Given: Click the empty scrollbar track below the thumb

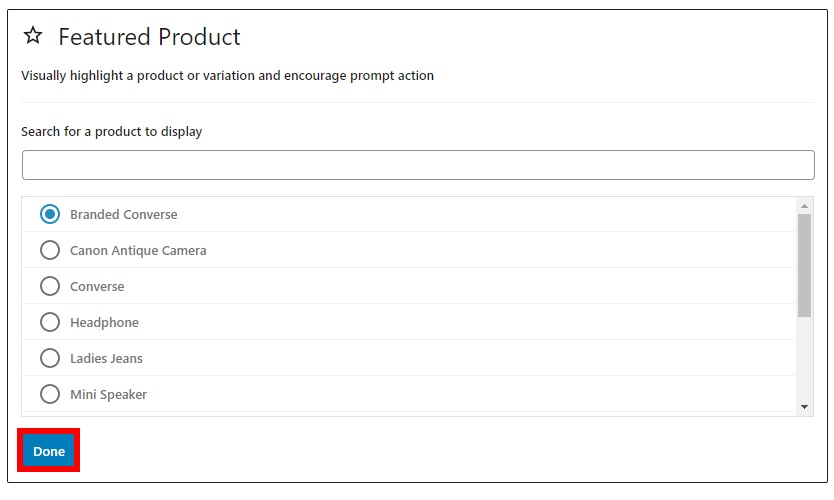Looking at the screenshot, I should tap(804, 358).
